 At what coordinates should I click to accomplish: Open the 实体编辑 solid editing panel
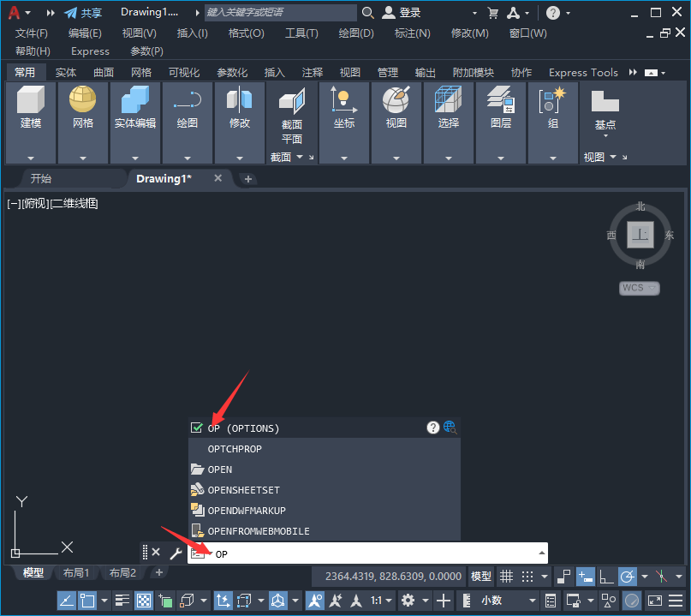(x=134, y=123)
